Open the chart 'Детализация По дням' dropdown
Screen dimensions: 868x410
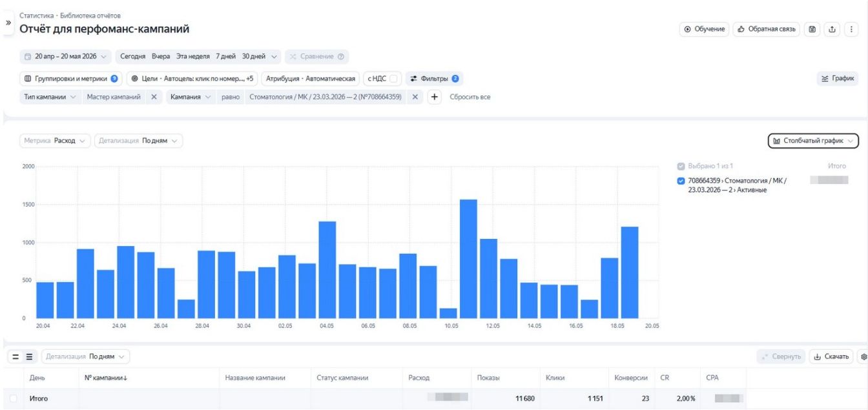tap(139, 141)
